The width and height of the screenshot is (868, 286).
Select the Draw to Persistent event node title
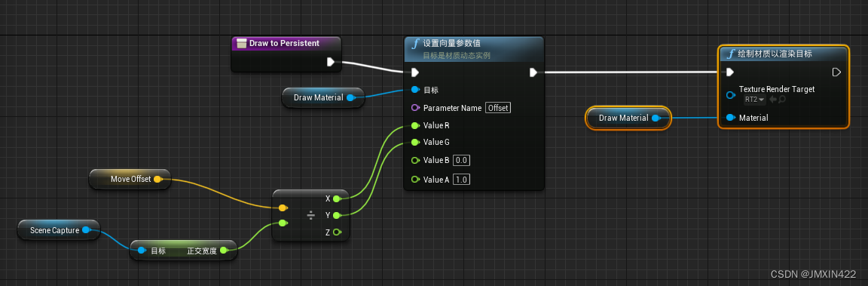click(285, 43)
